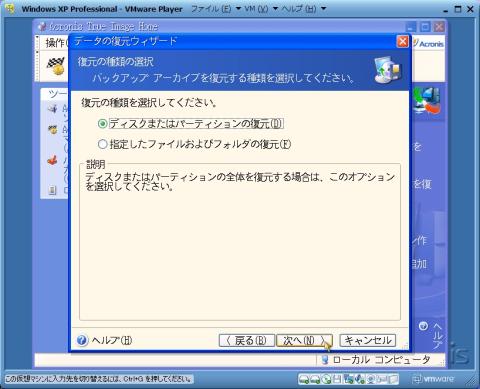Click the second hard disk device icon in VMware status bar
The width and height of the screenshot is (480, 389).
point(315,379)
